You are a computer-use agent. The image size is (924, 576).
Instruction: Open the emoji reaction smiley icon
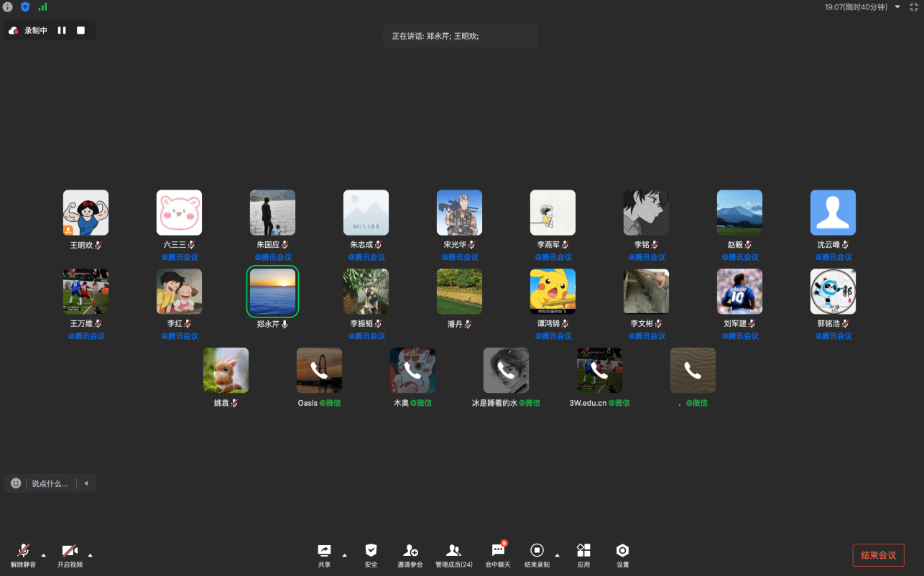16,483
